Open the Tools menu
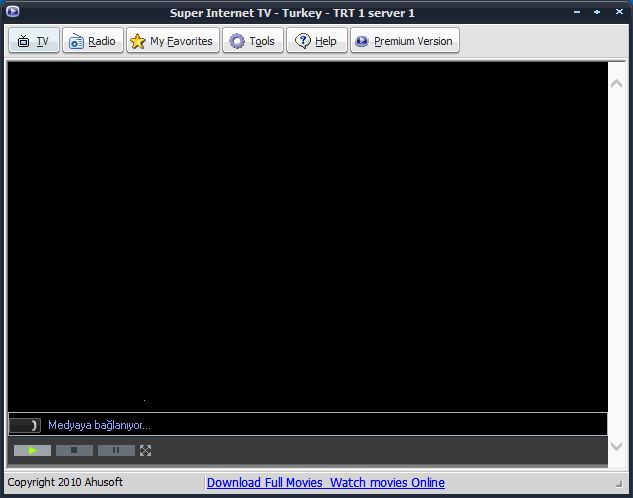 [x=253, y=41]
